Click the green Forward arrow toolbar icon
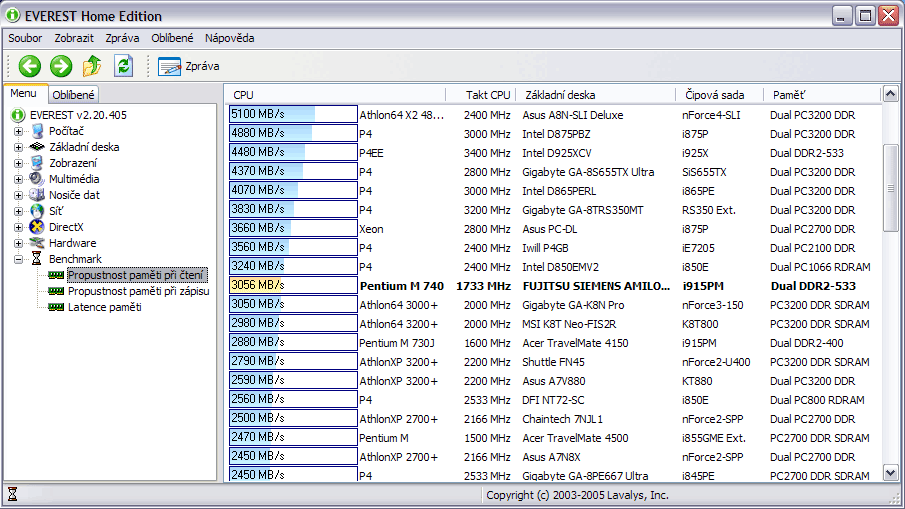Viewport: 905px width, 509px height. (61, 66)
